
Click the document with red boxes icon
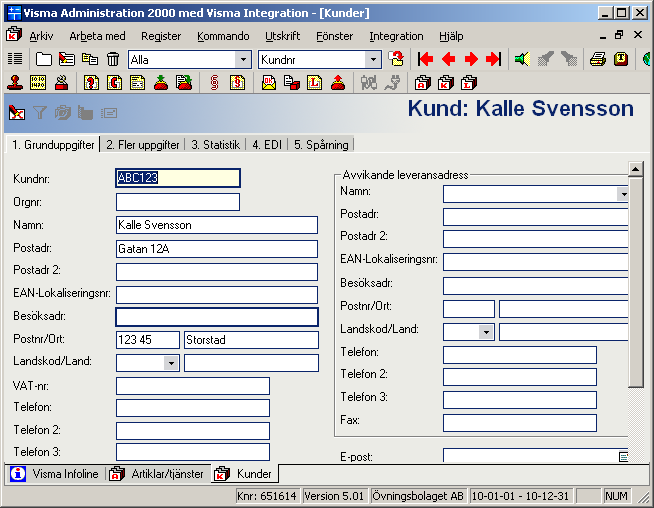click(292, 83)
